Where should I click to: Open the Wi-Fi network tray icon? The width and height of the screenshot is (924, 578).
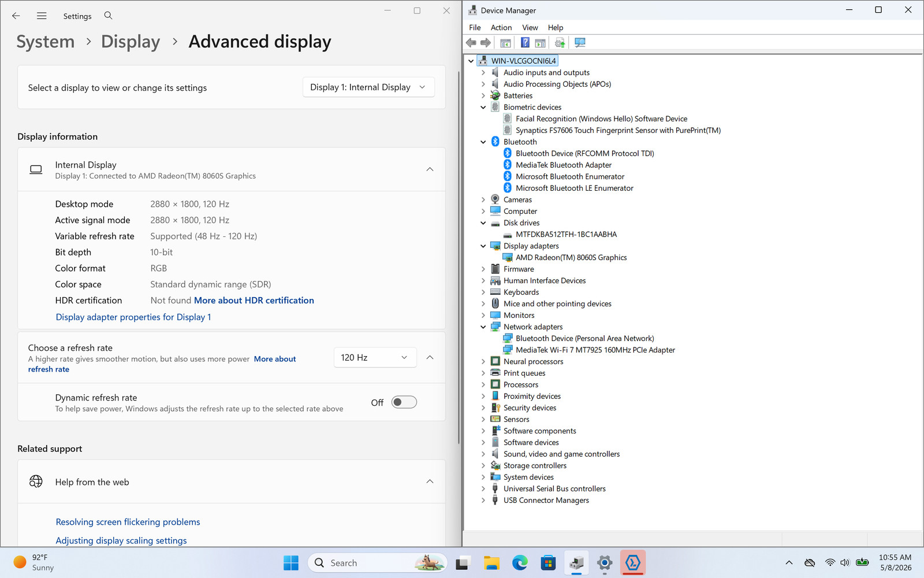coord(830,562)
